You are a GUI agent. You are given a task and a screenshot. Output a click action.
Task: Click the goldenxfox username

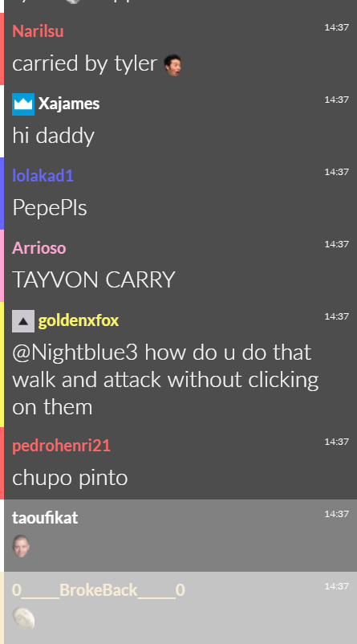tap(79, 320)
